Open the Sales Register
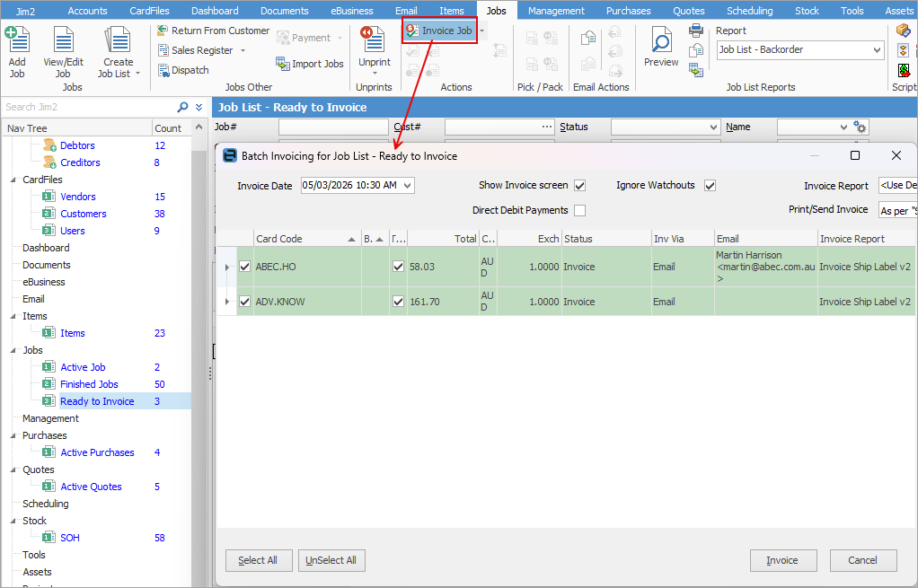This screenshot has height=588, width=918. click(201, 50)
